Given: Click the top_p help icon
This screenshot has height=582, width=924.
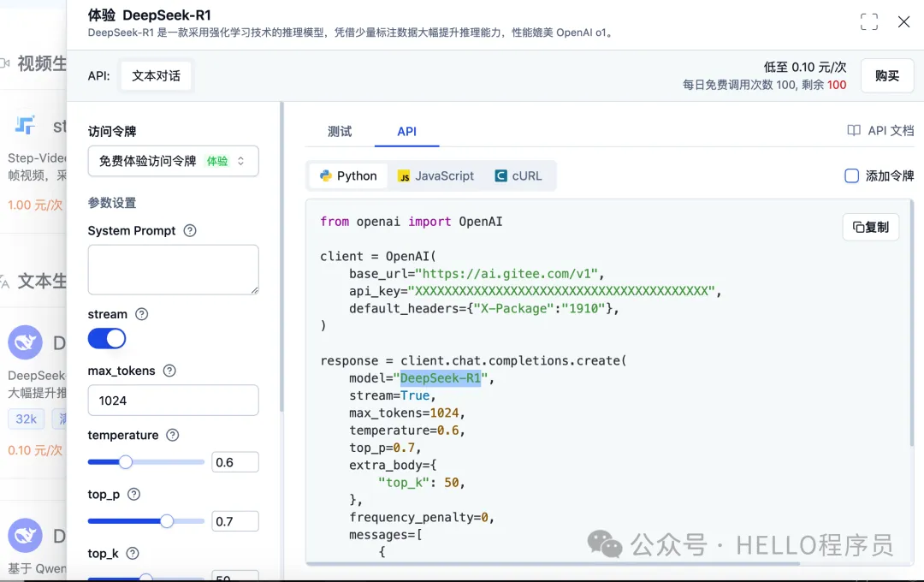Looking at the screenshot, I should (133, 494).
